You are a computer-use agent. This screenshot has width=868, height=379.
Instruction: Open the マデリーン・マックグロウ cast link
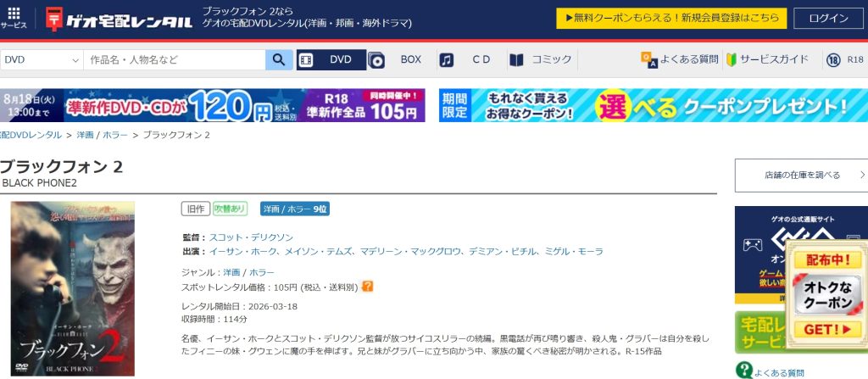[x=410, y=252]
